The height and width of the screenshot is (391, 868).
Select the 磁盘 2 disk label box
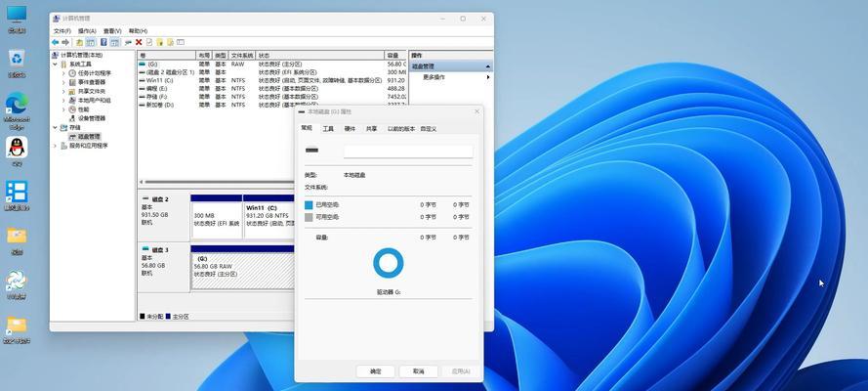tap(164, 217)
